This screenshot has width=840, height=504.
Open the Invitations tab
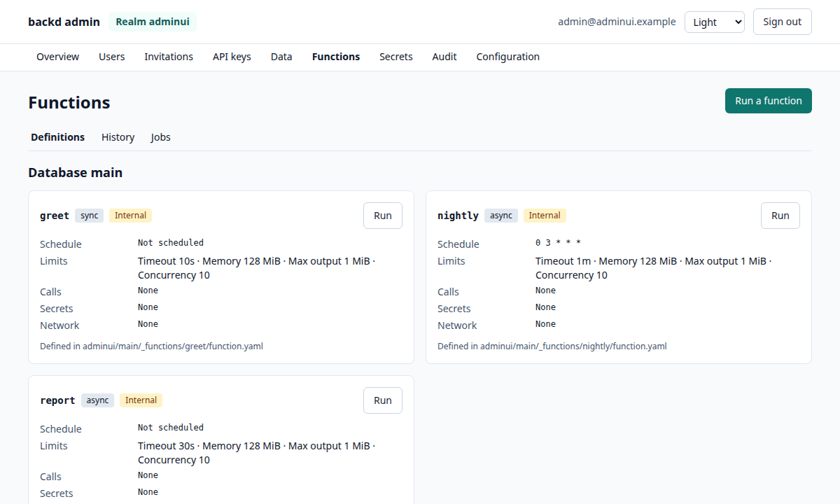169,57
